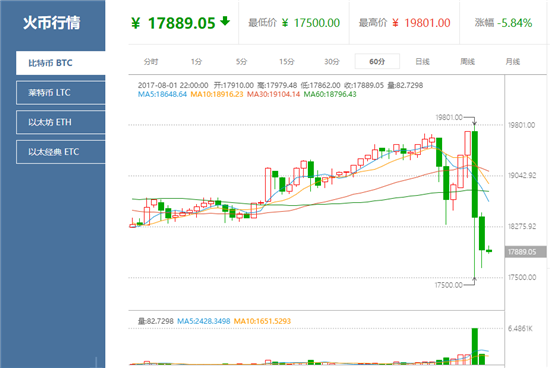Screen dimensions: 550x368
Task: Click the green down arrow beside price
Action: click(x=225, y=21)
